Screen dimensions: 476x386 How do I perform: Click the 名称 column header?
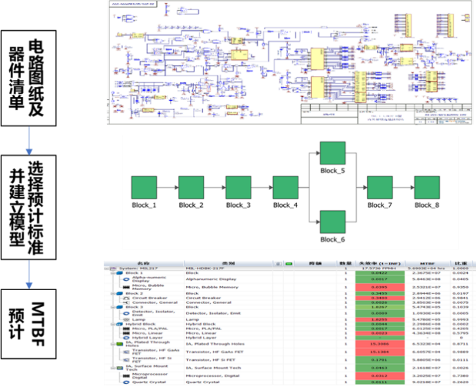click(x=144, y=264)
